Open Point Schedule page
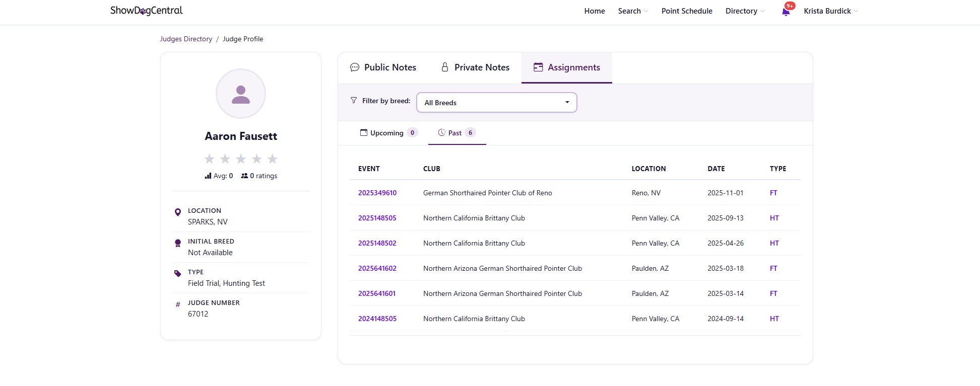This screenshot has height=386, width=980. pos(687,11)
